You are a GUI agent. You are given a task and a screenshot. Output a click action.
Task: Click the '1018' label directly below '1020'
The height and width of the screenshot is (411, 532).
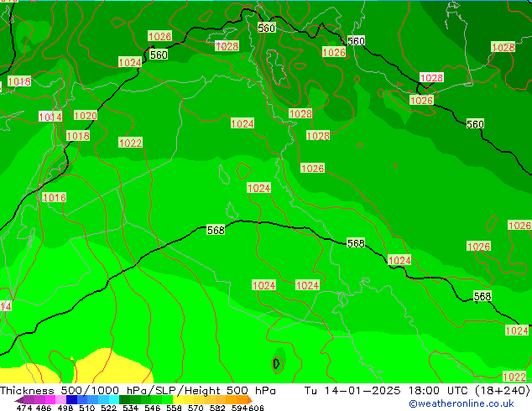click(x=78, y=136)
